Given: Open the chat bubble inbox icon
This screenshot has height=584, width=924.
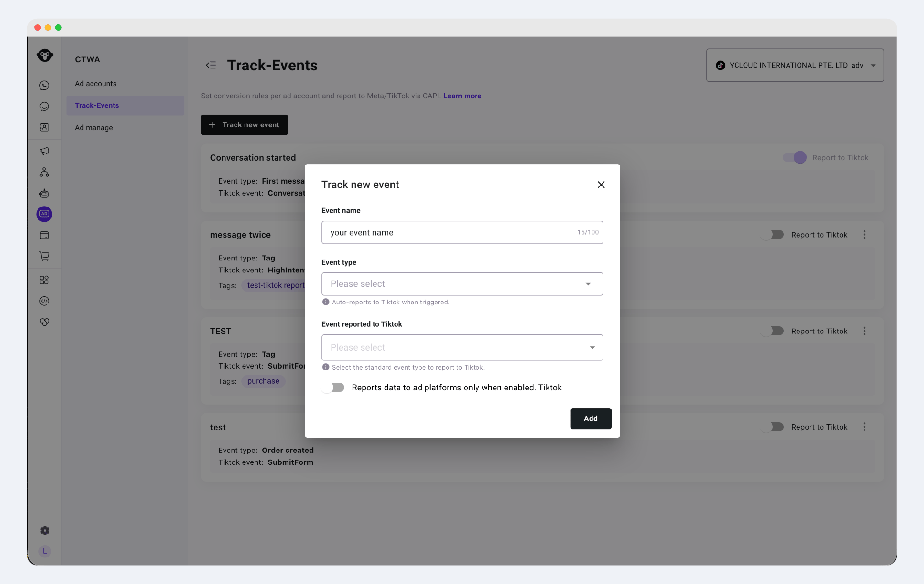Looking at the screenshot, I should [45, 106].
